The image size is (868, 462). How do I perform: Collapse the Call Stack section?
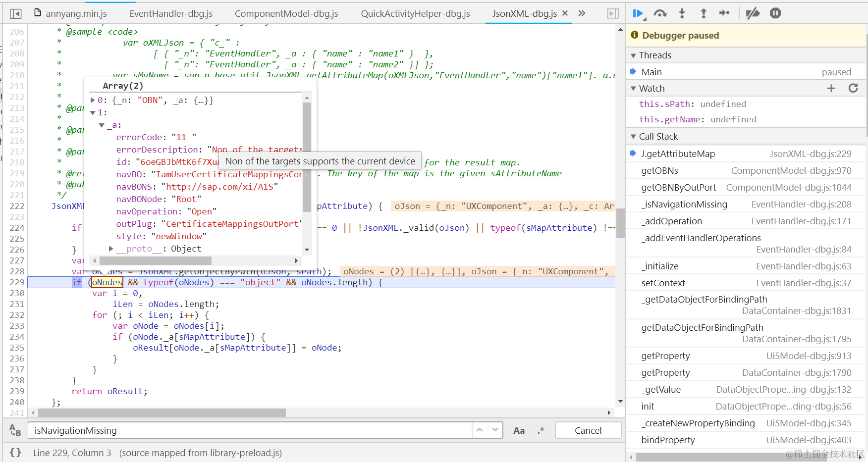pos(633,137)
